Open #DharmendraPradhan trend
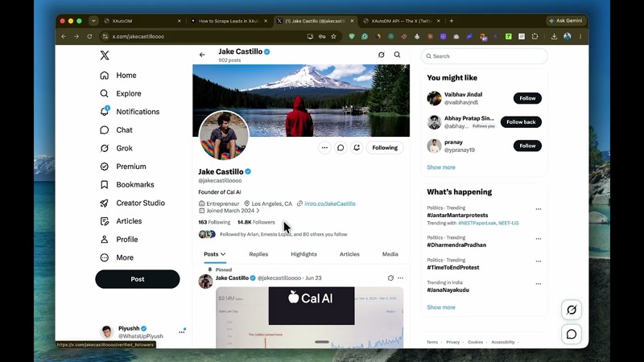644x362 pixels. point(456,245)
